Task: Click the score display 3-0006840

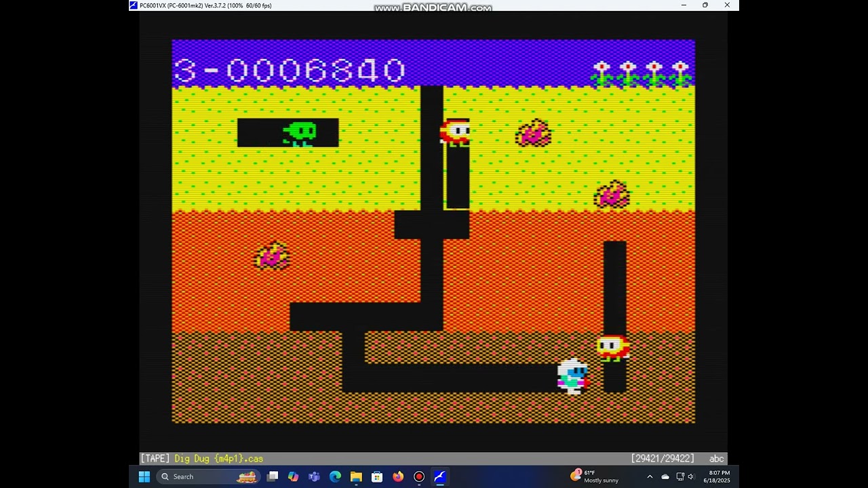Action: 290,70
